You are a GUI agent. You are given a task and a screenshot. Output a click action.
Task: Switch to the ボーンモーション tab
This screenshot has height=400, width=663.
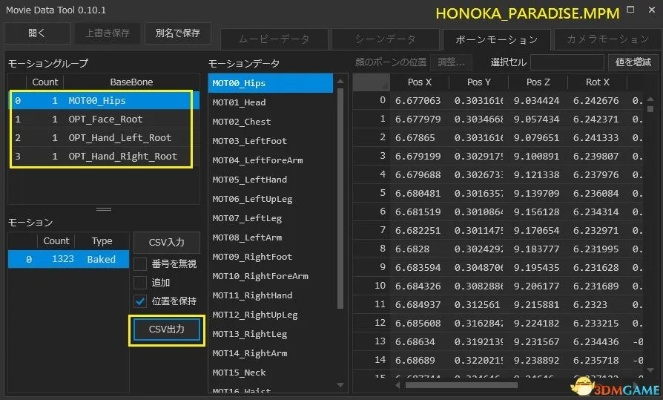(495, 39)
